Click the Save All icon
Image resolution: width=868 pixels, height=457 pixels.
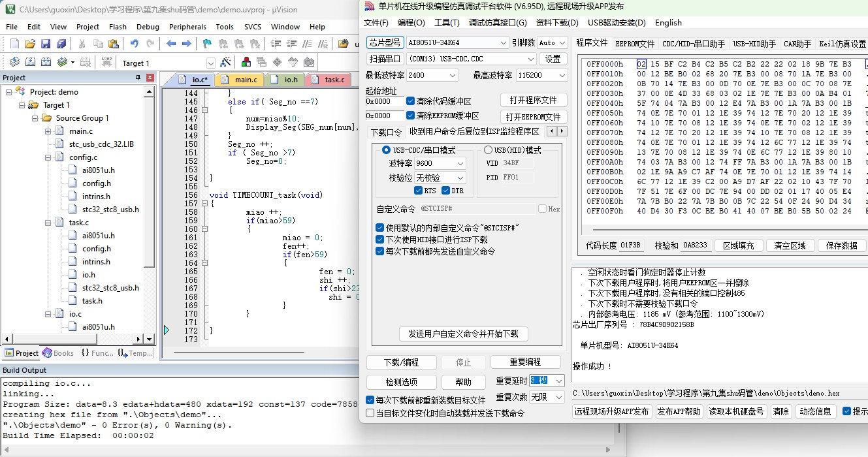click(x=61, y=44)
